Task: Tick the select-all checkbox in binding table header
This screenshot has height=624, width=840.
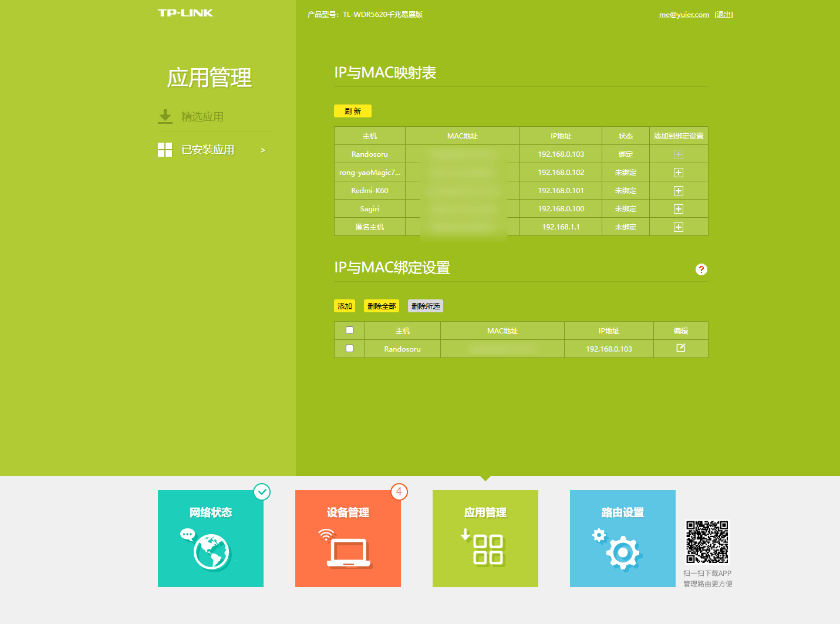Action: pos(350,330)
